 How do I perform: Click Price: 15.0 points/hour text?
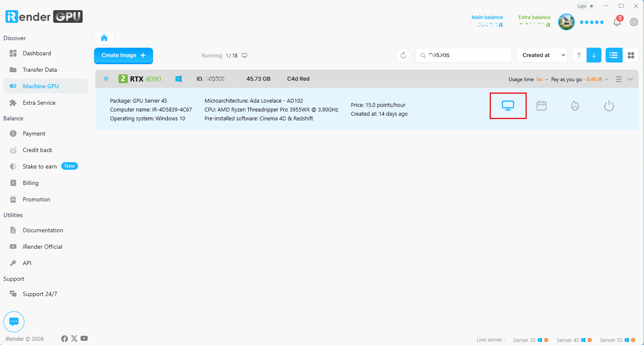[x=378, y=105]
